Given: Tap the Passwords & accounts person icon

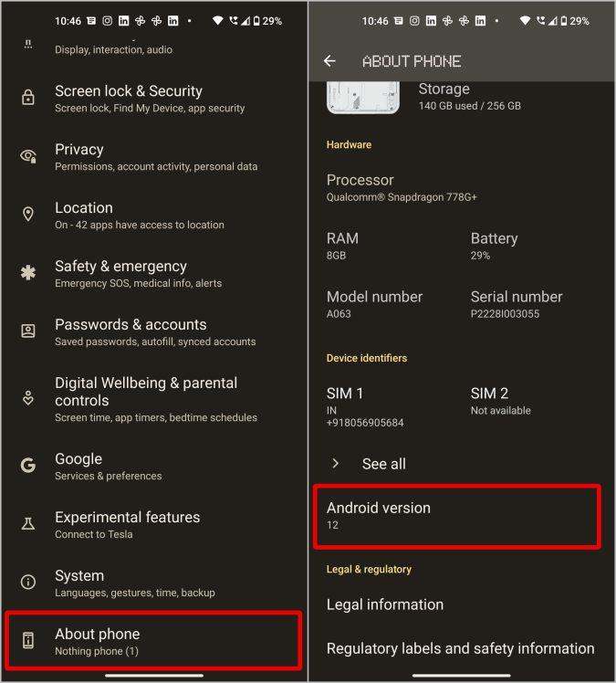Looking at the screenshot, I should pos(28,331).
